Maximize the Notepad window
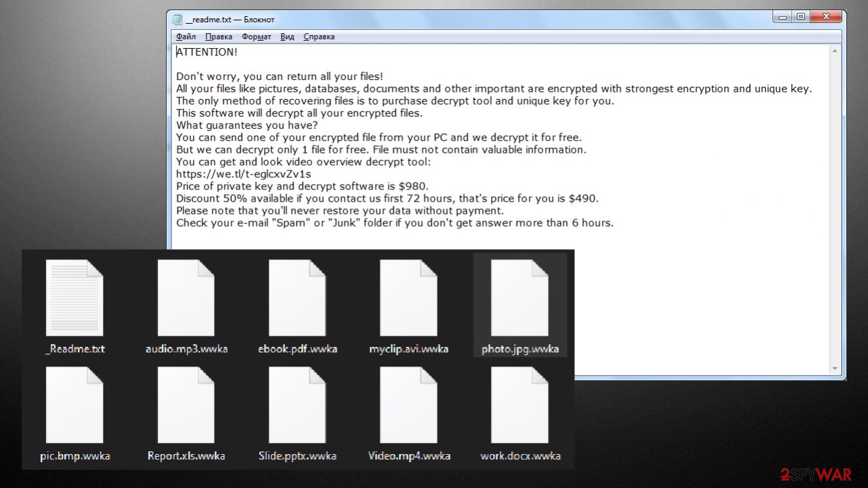 [801, 17]
